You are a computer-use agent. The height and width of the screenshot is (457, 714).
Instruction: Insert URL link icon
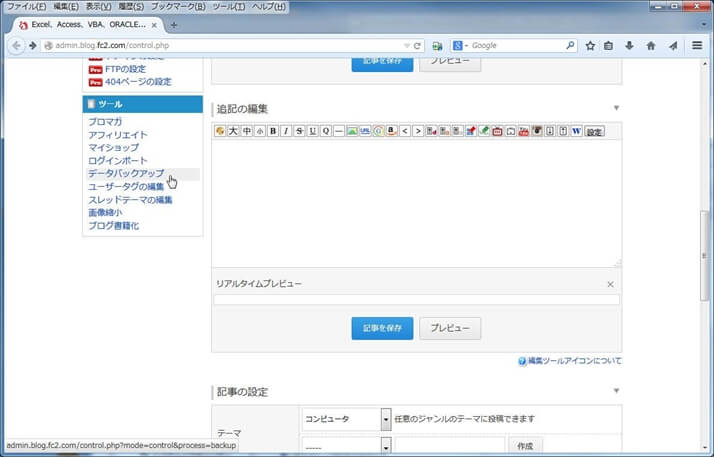click(x=365, y=131)
